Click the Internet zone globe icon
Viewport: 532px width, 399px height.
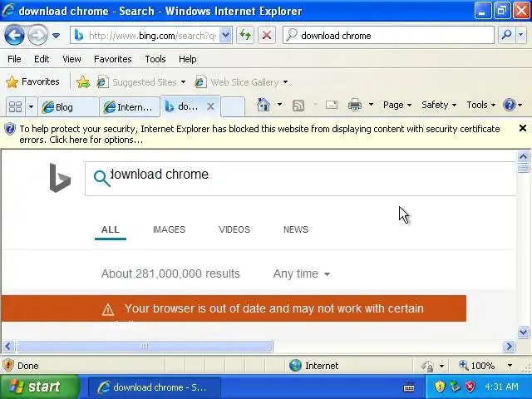295,366
